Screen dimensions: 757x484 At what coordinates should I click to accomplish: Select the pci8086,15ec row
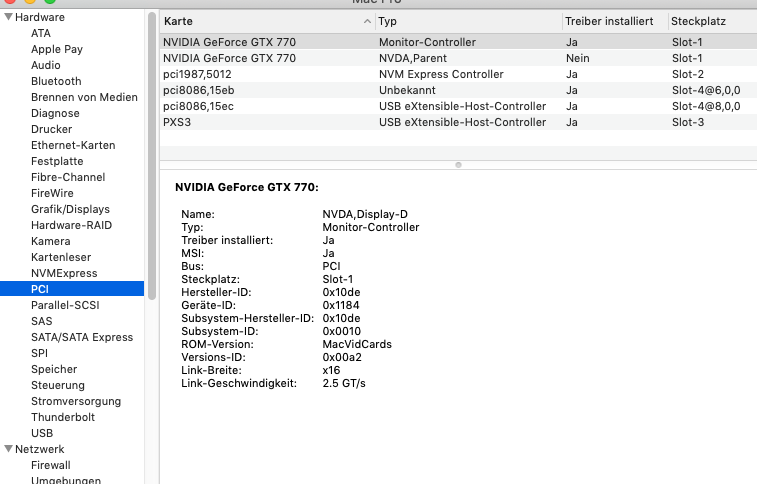[x=458, y=106]
